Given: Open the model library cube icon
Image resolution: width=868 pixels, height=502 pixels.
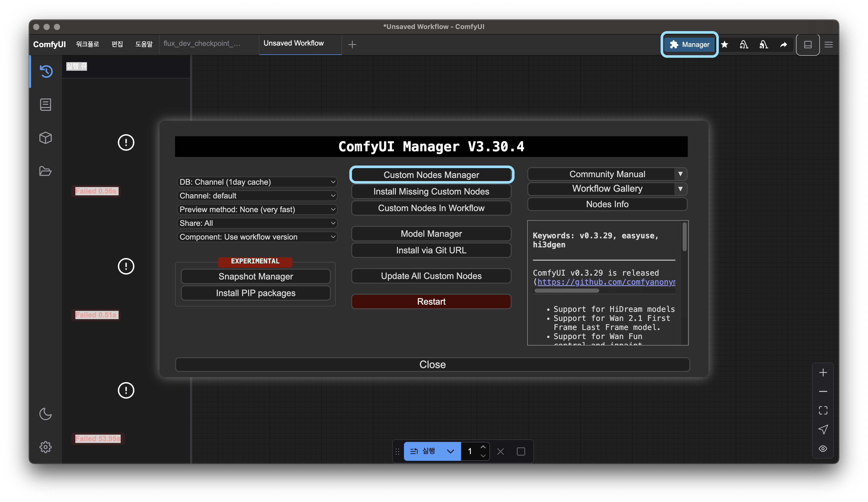Looking at the screenshot, I should pos(46,138).
